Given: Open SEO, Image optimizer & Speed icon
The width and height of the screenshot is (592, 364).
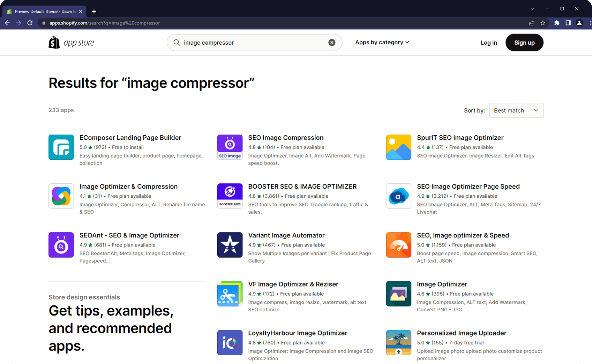Looking at the screenshot, I should [399, 245].
